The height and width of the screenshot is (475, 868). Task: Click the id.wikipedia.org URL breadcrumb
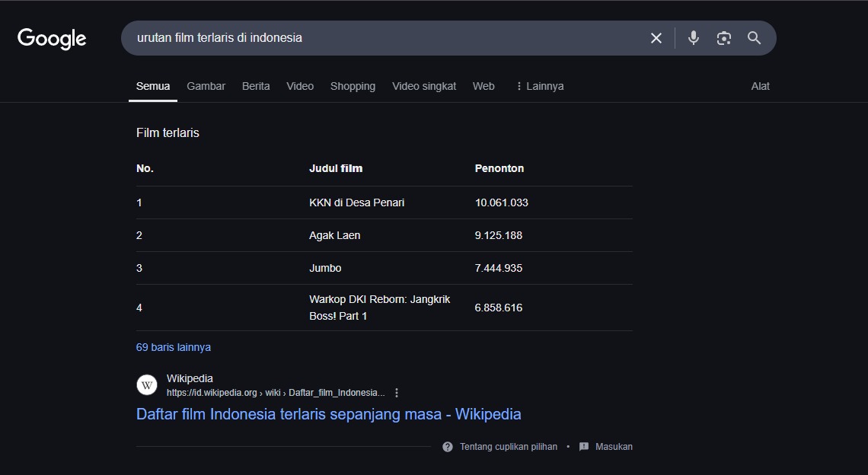click(276, 393)
